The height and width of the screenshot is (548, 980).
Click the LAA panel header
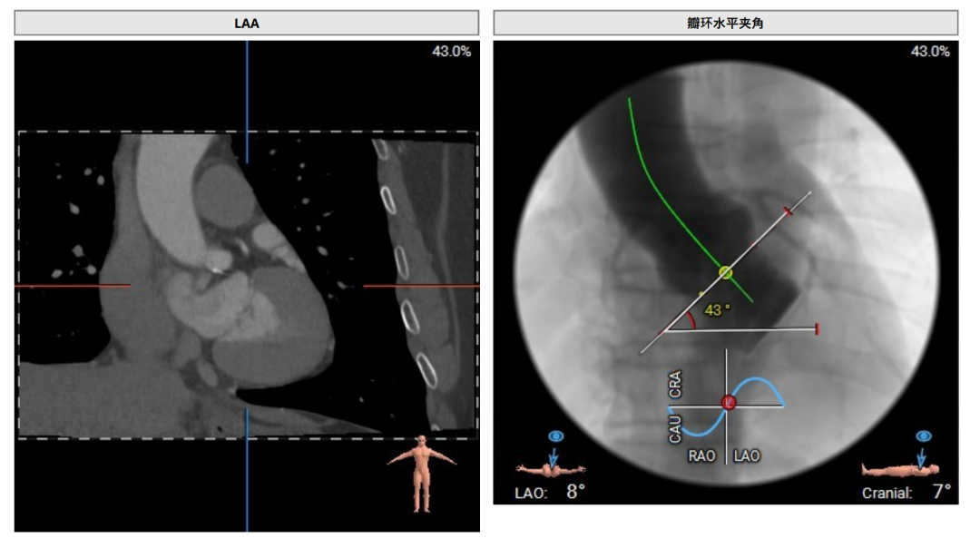click(x=246, y=23)
